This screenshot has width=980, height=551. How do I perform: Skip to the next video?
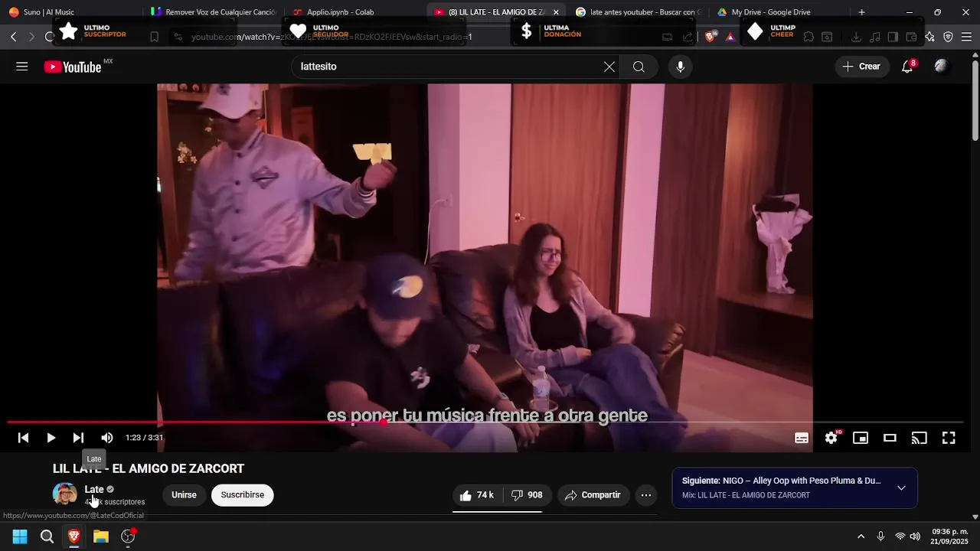[x=78, y=438]
